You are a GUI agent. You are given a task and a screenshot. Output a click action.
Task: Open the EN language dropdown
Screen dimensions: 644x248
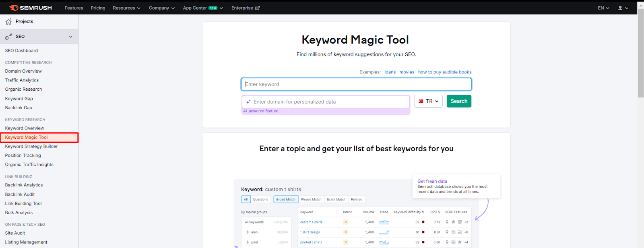pos(603,8)
